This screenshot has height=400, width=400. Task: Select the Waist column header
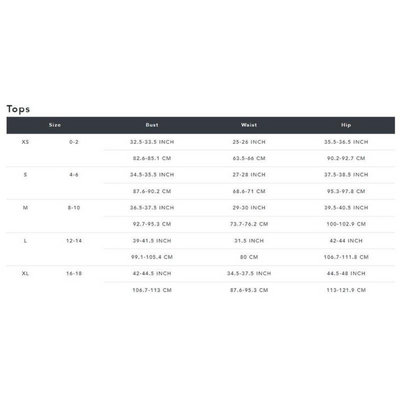pyautogui.click(x=249, y=125)
